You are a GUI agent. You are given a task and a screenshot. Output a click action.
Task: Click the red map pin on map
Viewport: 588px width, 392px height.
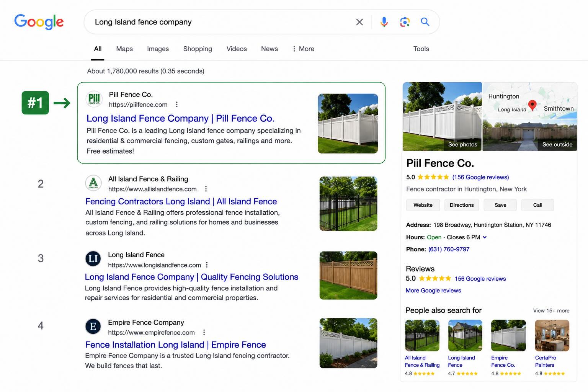[532, 105]
